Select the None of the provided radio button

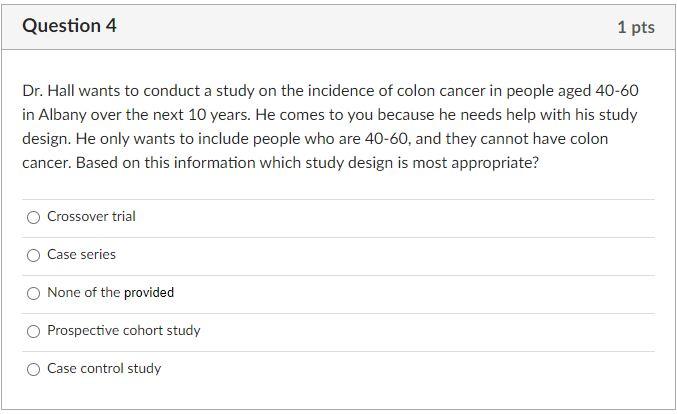tap(33, 293)
